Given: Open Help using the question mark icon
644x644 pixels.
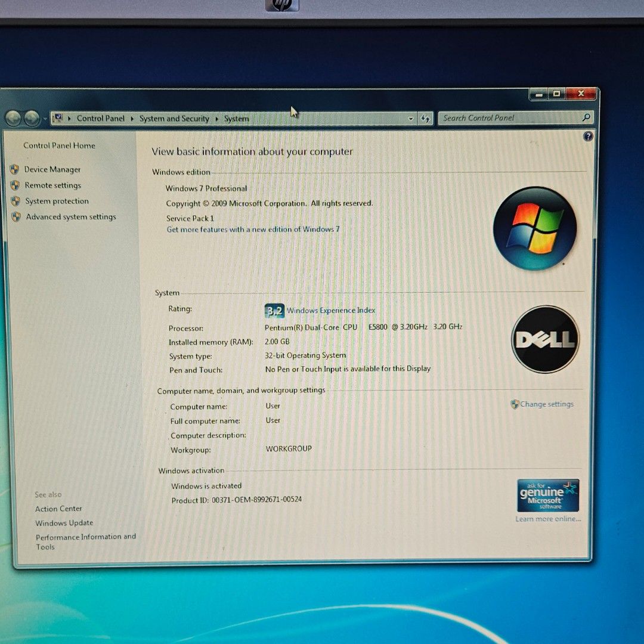Looking at the screenshot, I should point(588,137).
